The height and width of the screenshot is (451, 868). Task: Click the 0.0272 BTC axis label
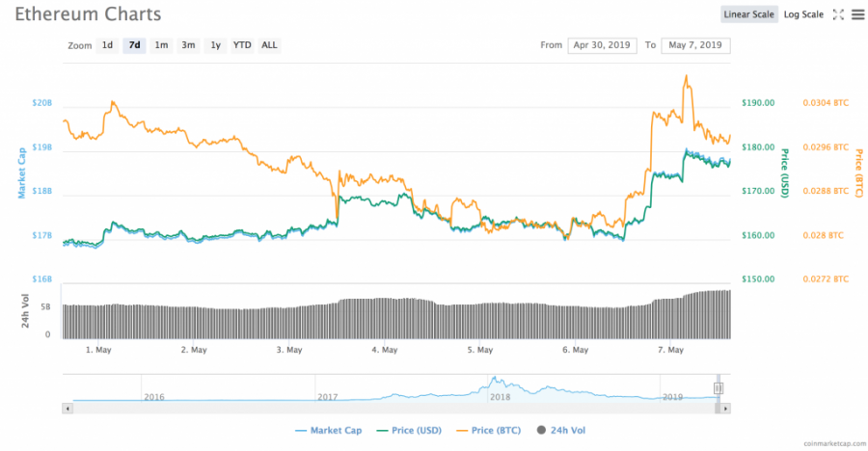[x=826, y=279]
